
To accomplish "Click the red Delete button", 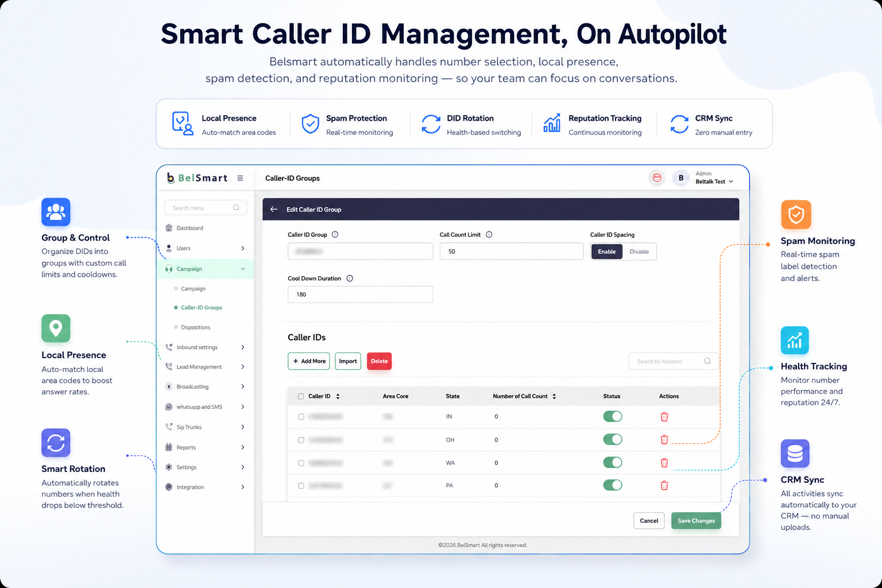I will point(379,361).
